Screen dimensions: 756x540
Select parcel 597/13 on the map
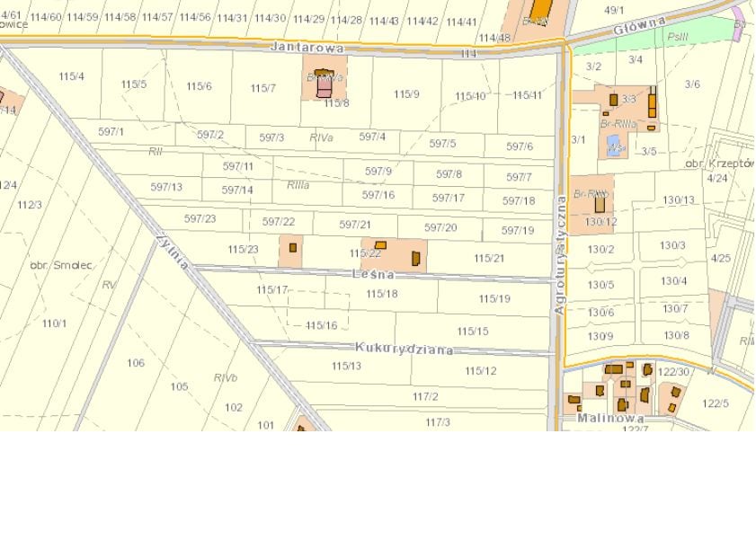pos(166,187)
